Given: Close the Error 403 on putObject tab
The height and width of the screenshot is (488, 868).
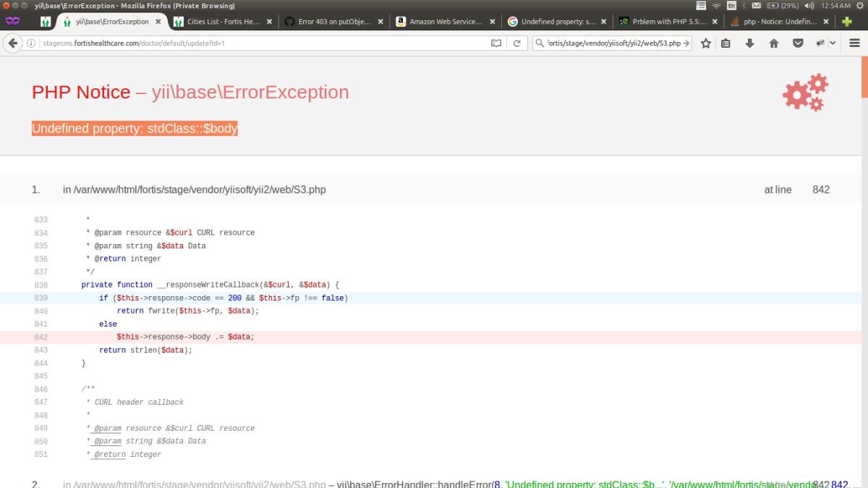Looking at the screenshot, I should [380, 22].
